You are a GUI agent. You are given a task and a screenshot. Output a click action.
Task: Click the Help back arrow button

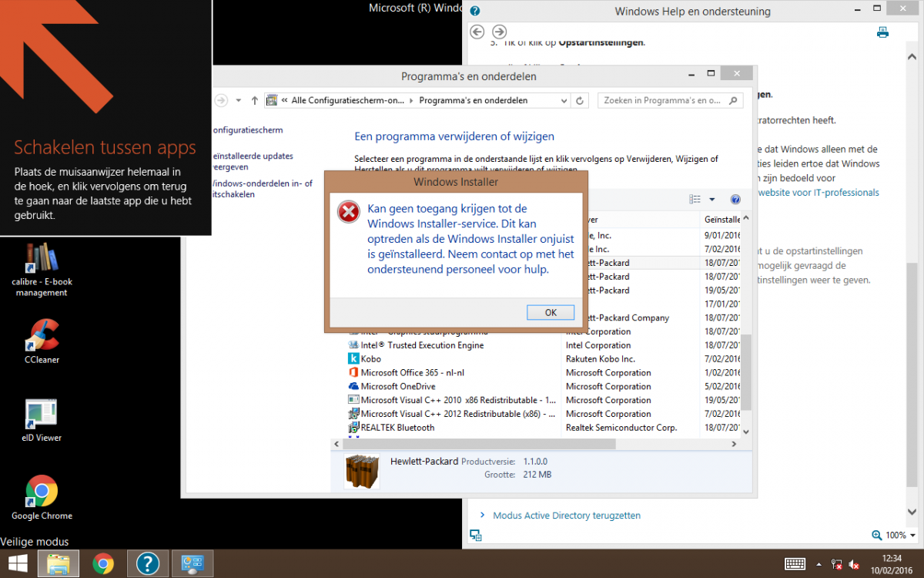477,32
